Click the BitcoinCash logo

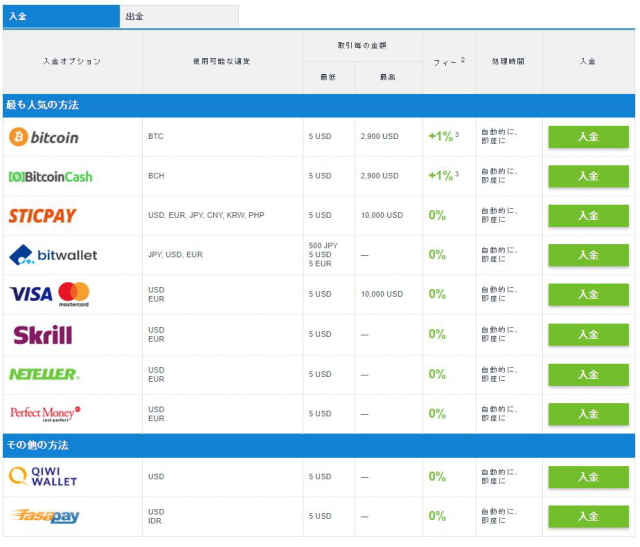click(51, 176)
